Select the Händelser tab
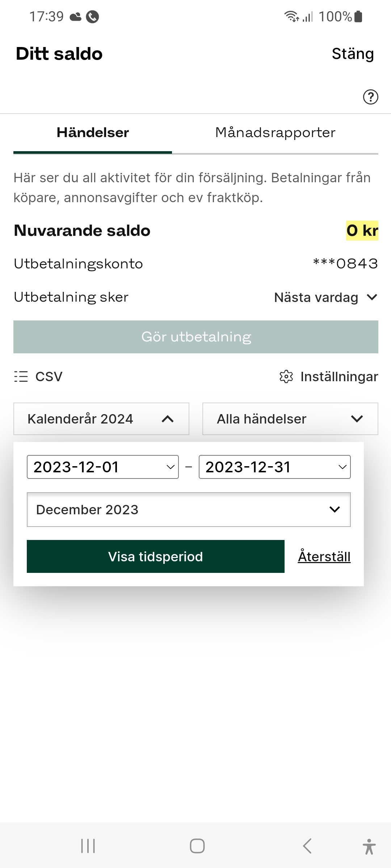This screenshot has height=868, width=391. click(x=93, y=133)
